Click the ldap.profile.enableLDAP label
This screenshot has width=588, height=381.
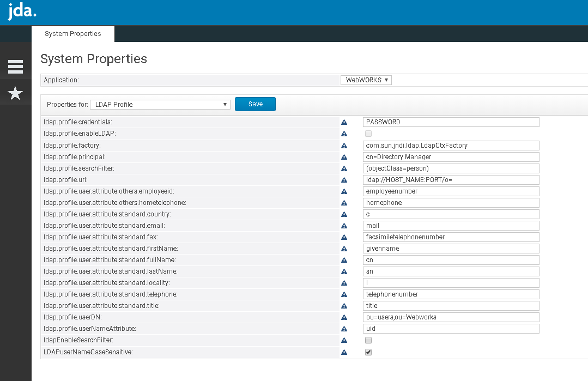[80, 134]
